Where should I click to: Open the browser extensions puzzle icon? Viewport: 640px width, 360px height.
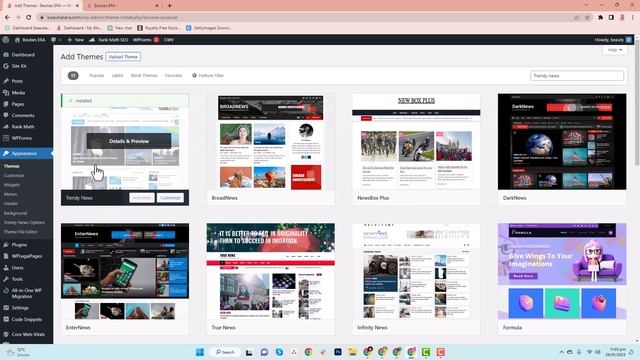pyautogui.click(x=600, y=18)
